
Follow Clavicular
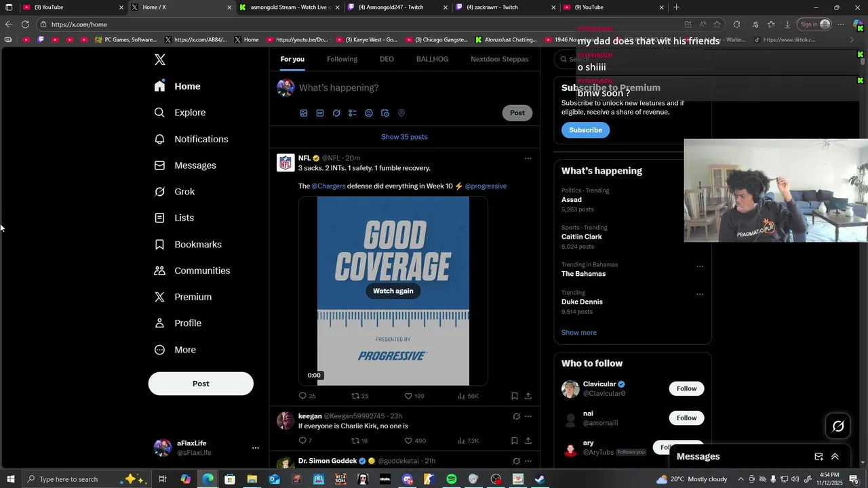(x=686, y=388)
